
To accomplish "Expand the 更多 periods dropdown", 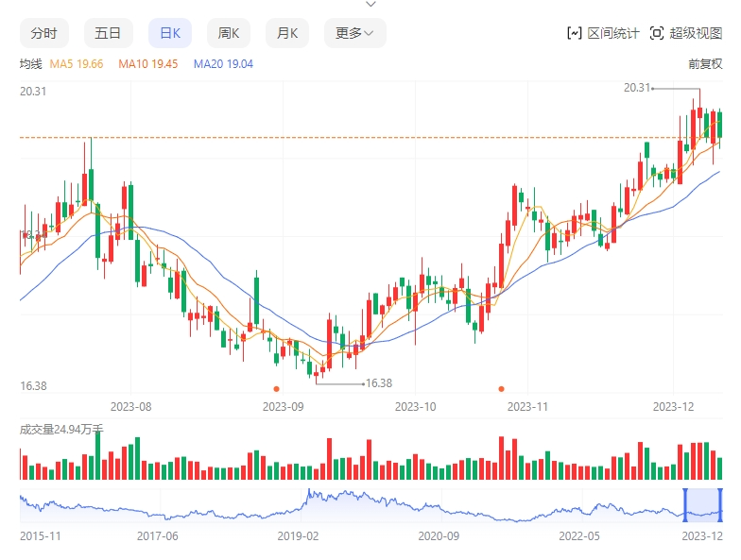I will (x=354, y=33).
